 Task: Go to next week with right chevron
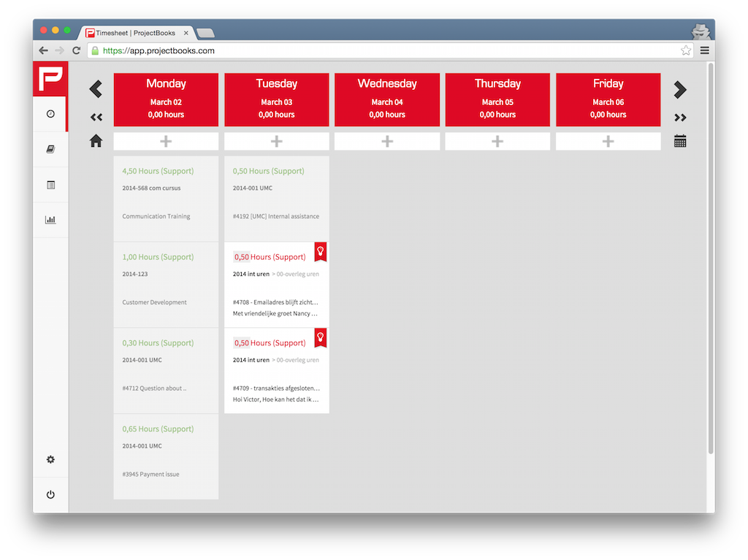pyautogui.click(x=680, y=89)
